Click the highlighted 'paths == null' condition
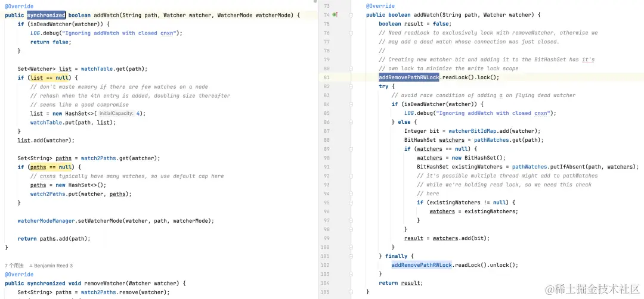The image size is (644, 299). tap(51, 167)
